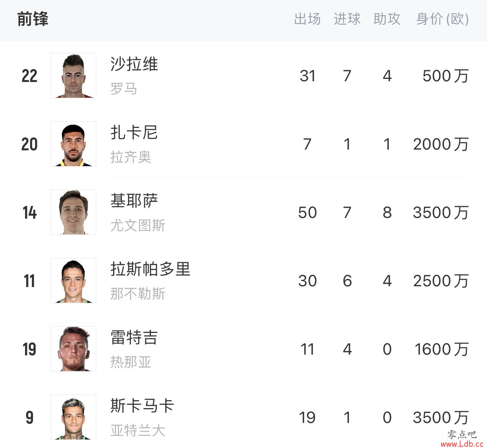The image size is (487, 448).
Task: Open 雷特吉 player photo
Action: click(74, 349)
